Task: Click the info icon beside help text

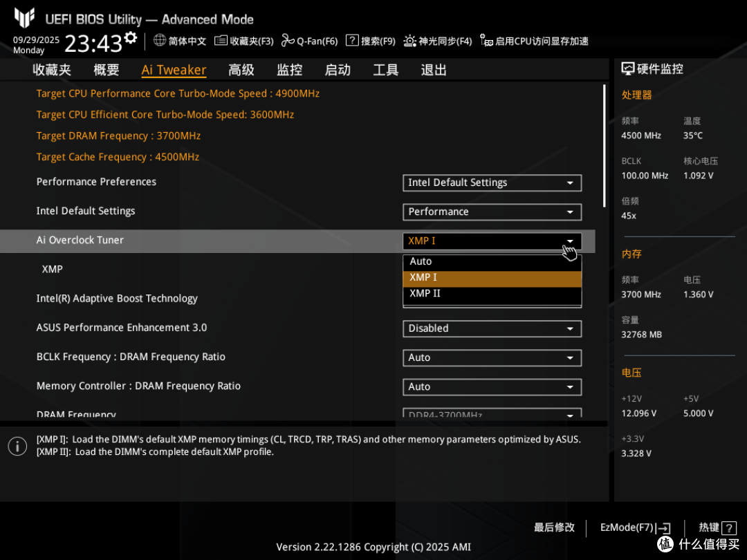Action: click(17, 446)
